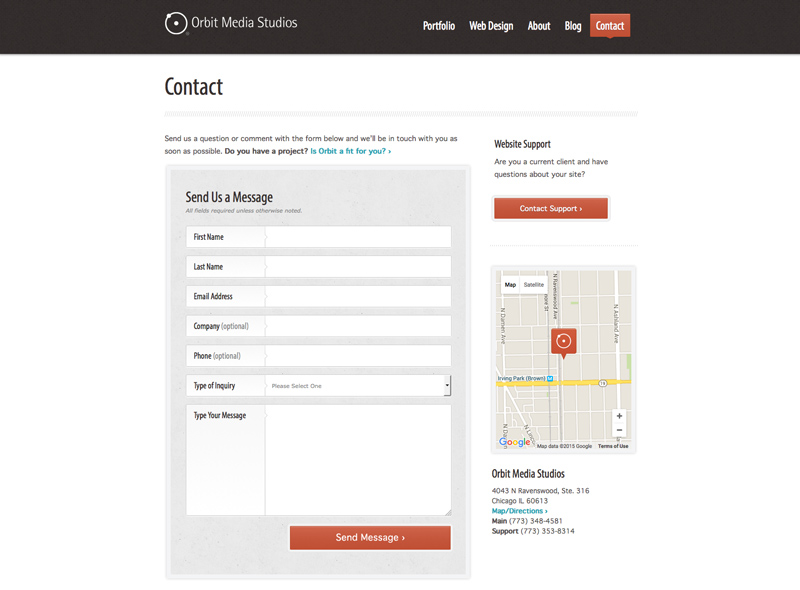Click the 'Contact' page heading
800x590 pixels.
coord(193,87)
